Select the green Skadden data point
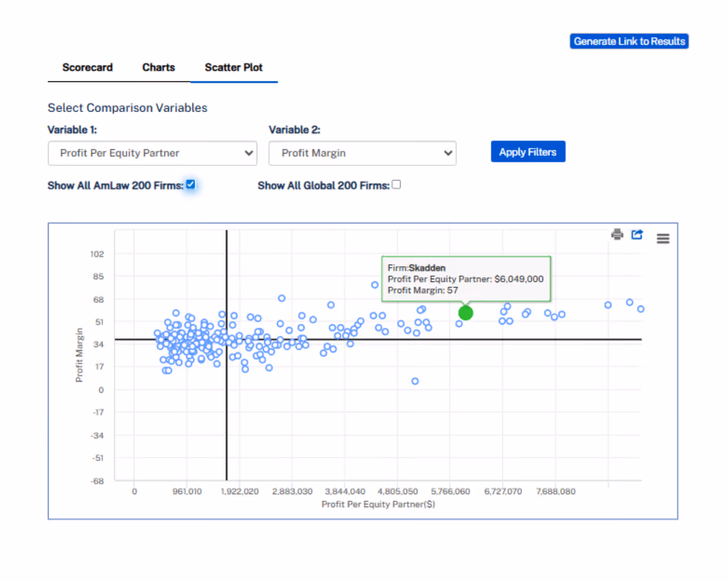Viewport: 728px width, 582px height. 465,313
